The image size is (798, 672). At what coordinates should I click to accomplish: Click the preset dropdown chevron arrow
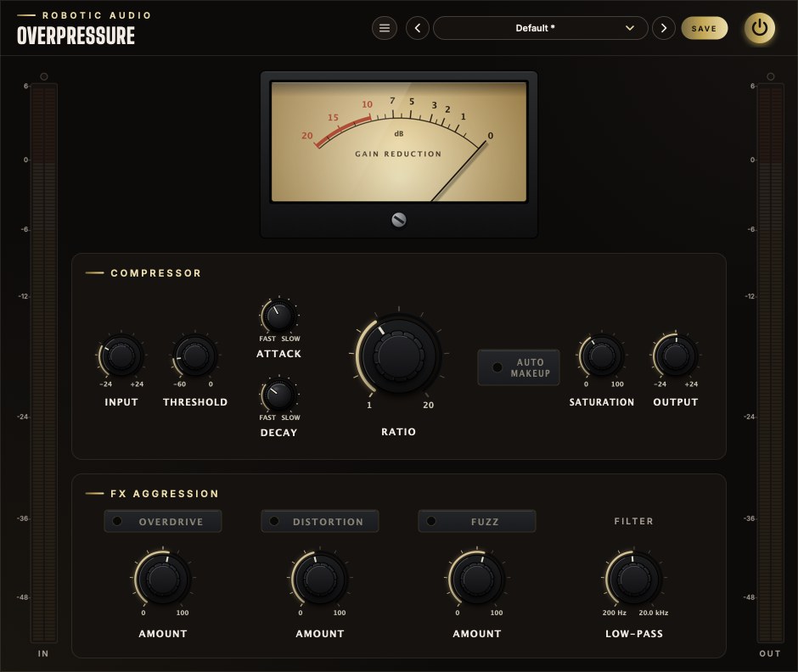(630, 28)
